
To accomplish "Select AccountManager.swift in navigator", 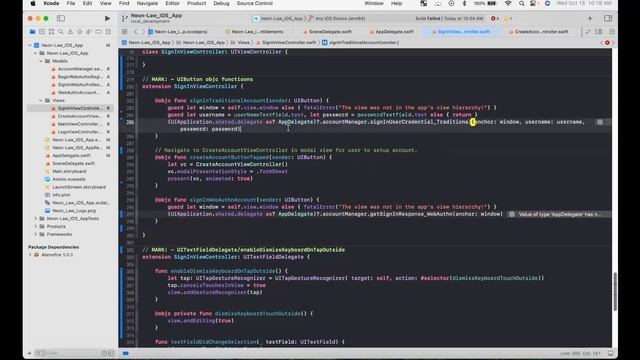I will 80,69.
